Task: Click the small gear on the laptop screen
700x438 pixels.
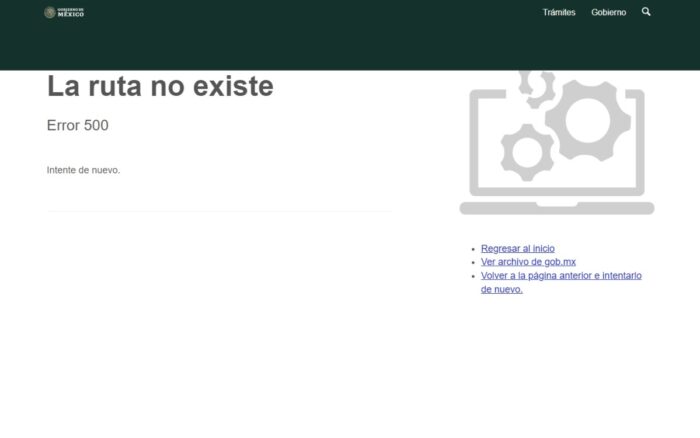Action: (526, 152)
